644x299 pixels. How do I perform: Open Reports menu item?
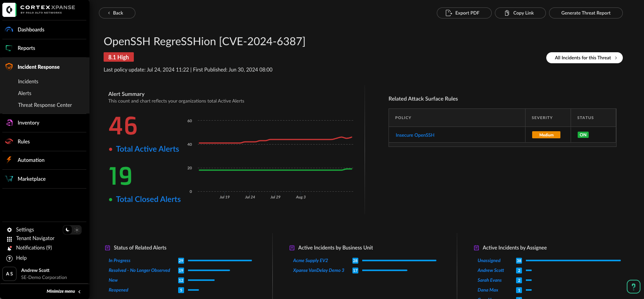(x=26, y=48)
